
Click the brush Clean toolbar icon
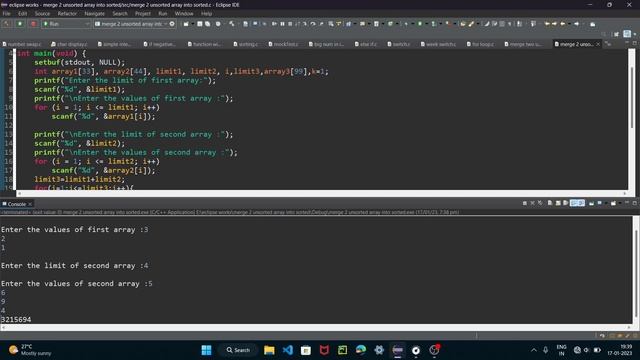[x=472, y=24]
